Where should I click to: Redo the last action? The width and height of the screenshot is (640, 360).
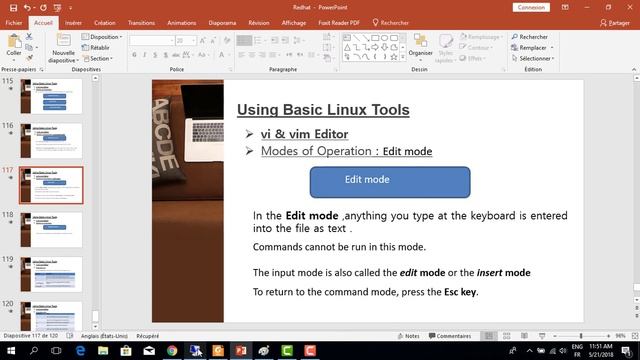tap(43, 8)
